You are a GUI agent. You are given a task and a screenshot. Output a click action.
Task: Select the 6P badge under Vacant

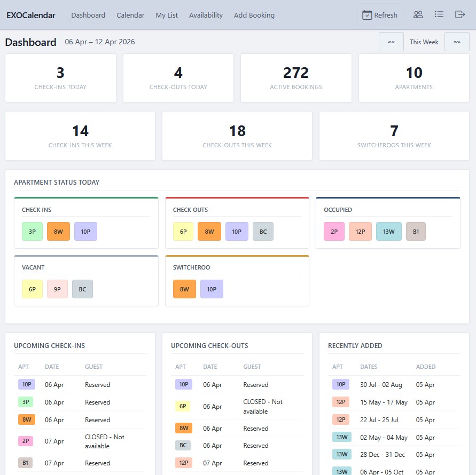32,289
